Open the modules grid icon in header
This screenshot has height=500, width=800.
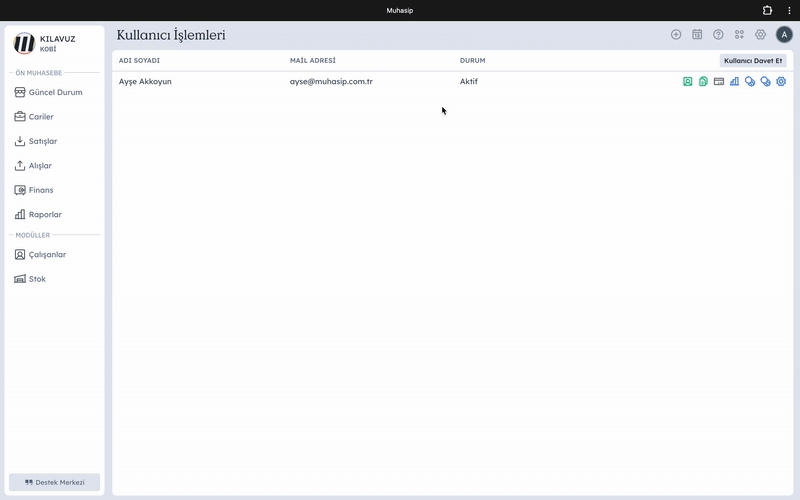(x=739, y=35)
